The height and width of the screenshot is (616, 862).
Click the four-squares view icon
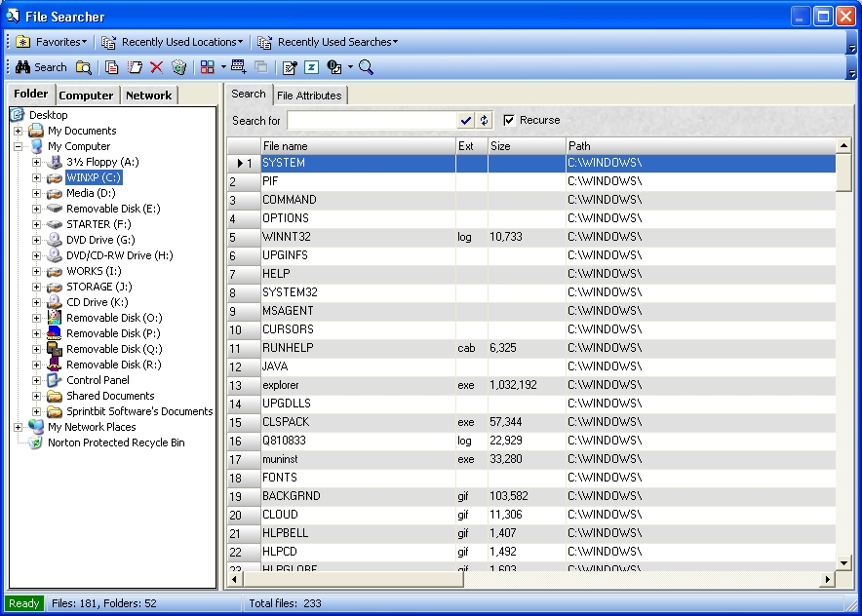click(208, 67)
